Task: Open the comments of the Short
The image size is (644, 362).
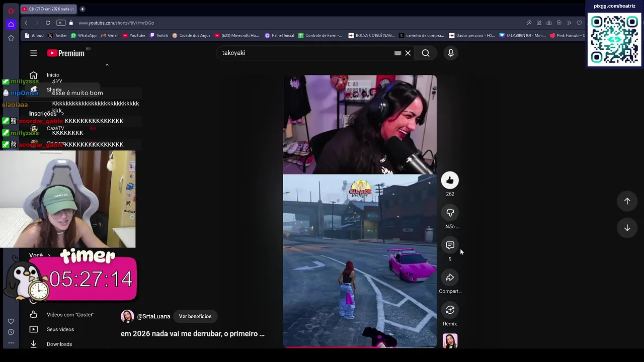Action: (450, 245)
